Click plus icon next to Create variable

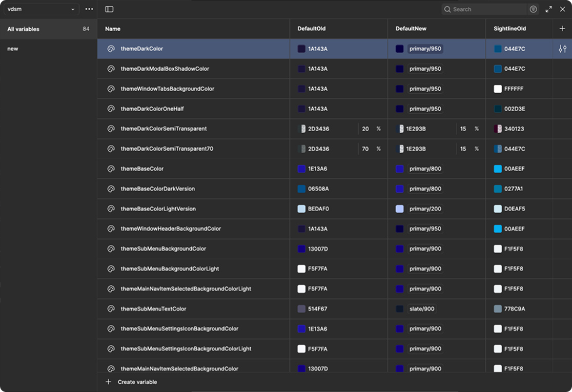[108, 382]
